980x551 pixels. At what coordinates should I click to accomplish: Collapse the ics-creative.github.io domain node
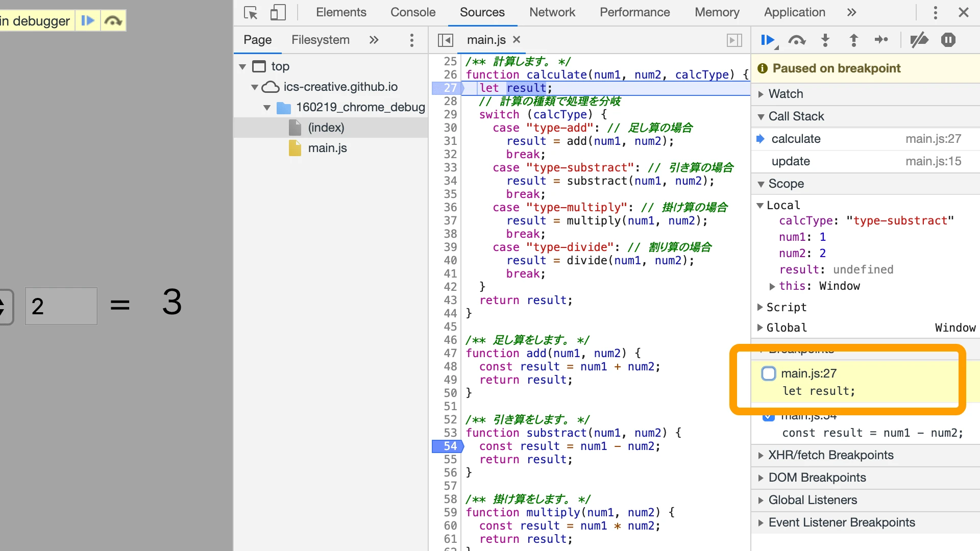pyautogui.click(x=255, y=87)
